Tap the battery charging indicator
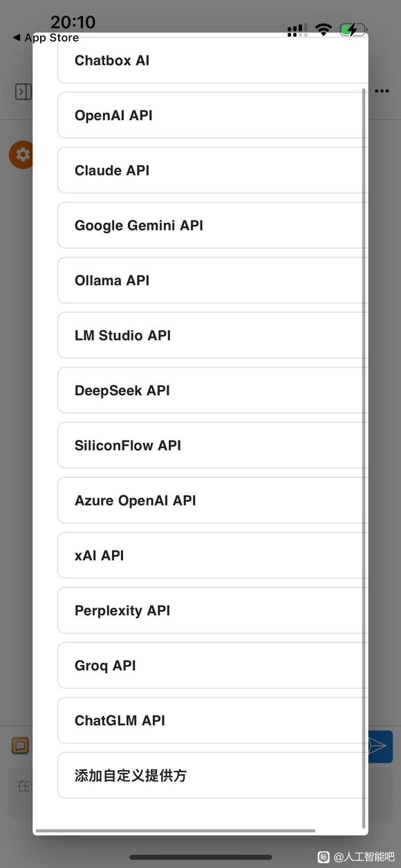This screenshot has height=868, width=401. pos(353,30)
